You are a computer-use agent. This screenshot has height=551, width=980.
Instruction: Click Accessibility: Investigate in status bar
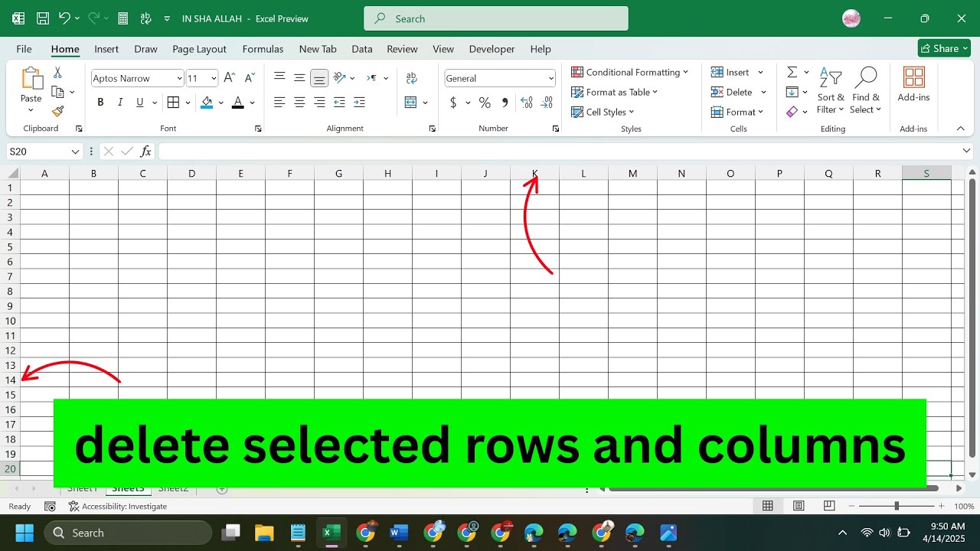click(x=118, y=506)
